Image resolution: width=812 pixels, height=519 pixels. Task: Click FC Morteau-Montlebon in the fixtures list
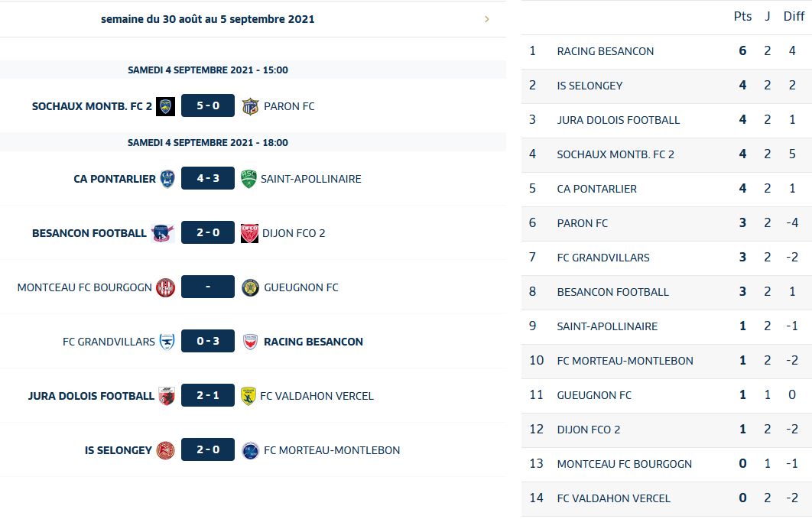click(x=332, y=450)
